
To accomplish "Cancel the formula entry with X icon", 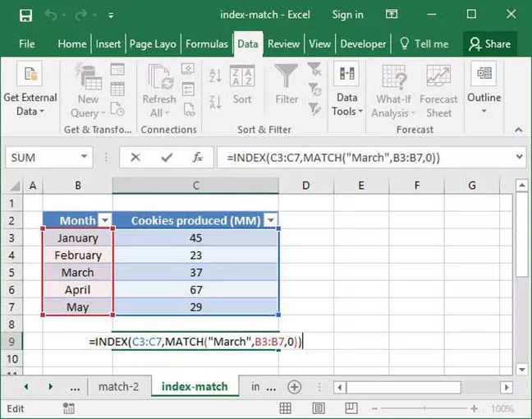I will 135,157.
